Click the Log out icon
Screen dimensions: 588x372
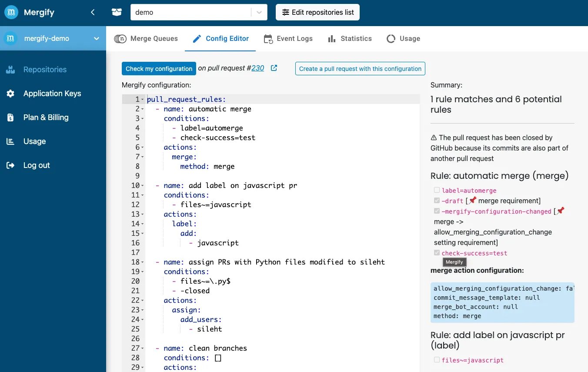coord(10,165)
